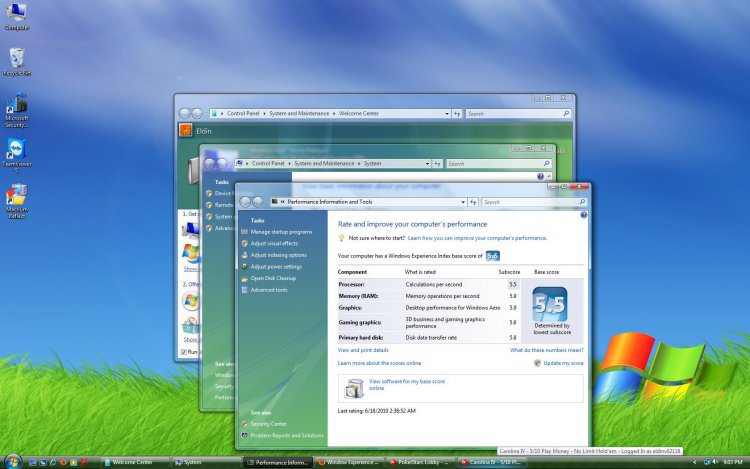The width and height of the screenshot is (750, 469).
Task: Open address dropdown in Welcome Center window
Action: coord(447,114)
